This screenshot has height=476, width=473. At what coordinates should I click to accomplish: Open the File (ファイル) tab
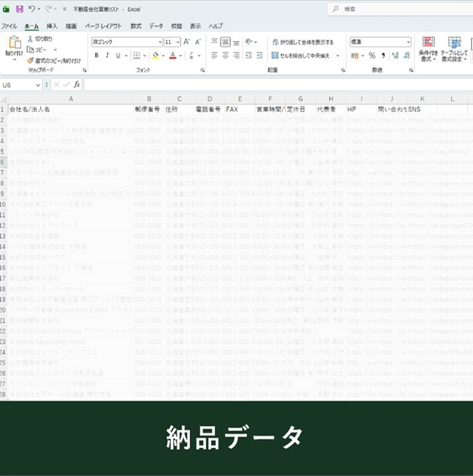(x=9, y=26)
